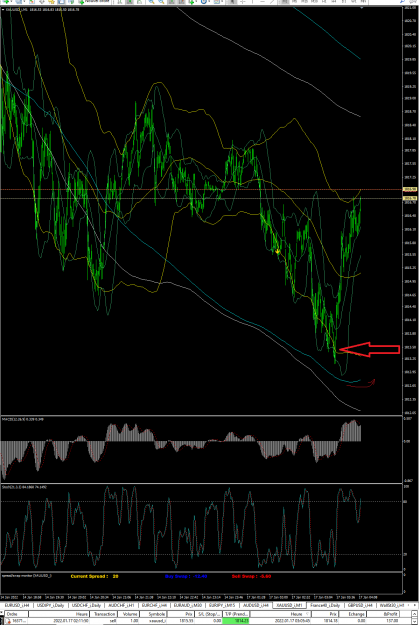Screen dimensions: 419x625
Task: Click the Stoch indicator label in sub-window
Action: coord(24,487)
